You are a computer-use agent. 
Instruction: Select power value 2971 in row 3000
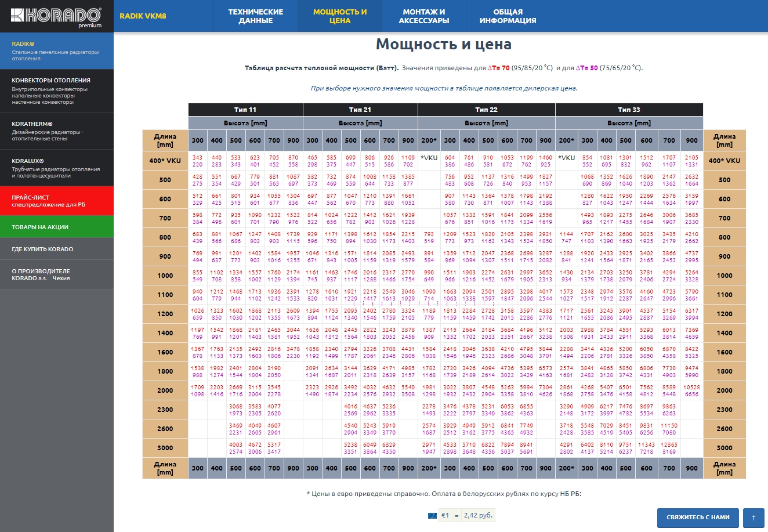pyautogui.click(x=429, y=445)
